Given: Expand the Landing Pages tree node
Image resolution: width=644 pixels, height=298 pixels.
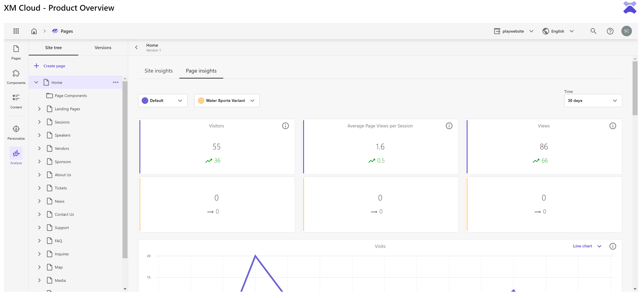Looking at the screenshot, I should click(x=39, y=109).
